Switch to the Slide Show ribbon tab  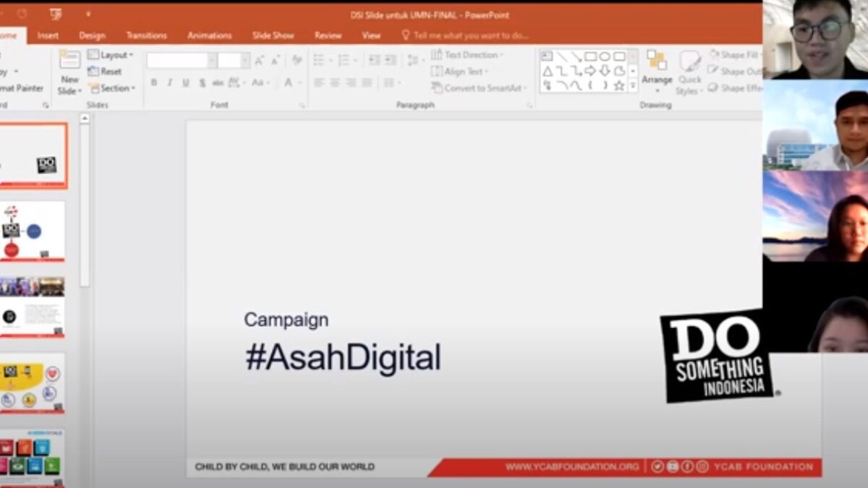point(273,35)
